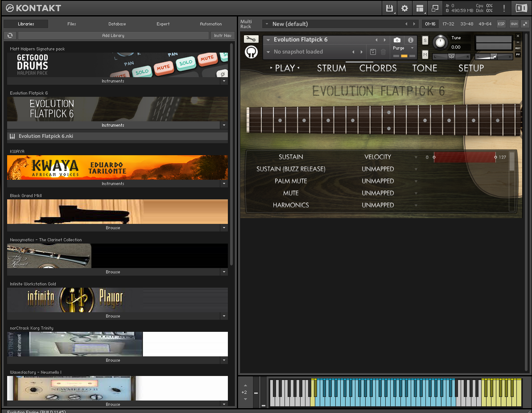Remove the instrument with the X icon
The height and width of the screenshot is (413, 532).
pos(518,36)
